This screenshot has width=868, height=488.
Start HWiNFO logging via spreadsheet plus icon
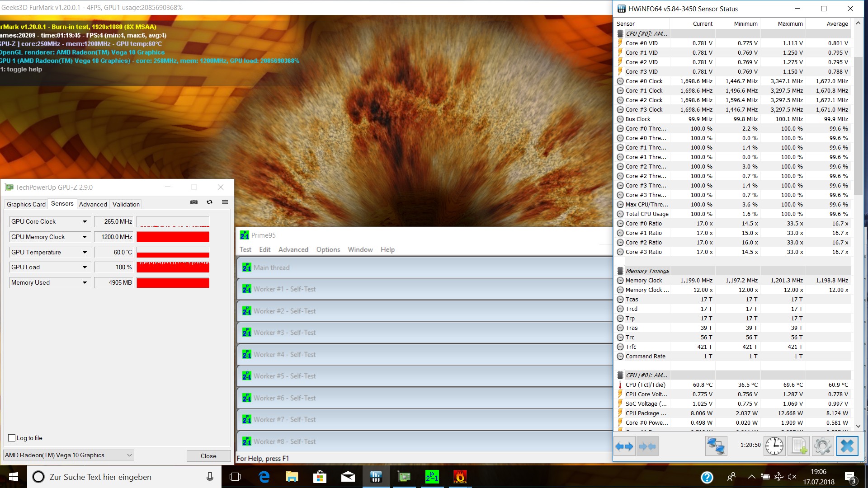coord(799,446)
